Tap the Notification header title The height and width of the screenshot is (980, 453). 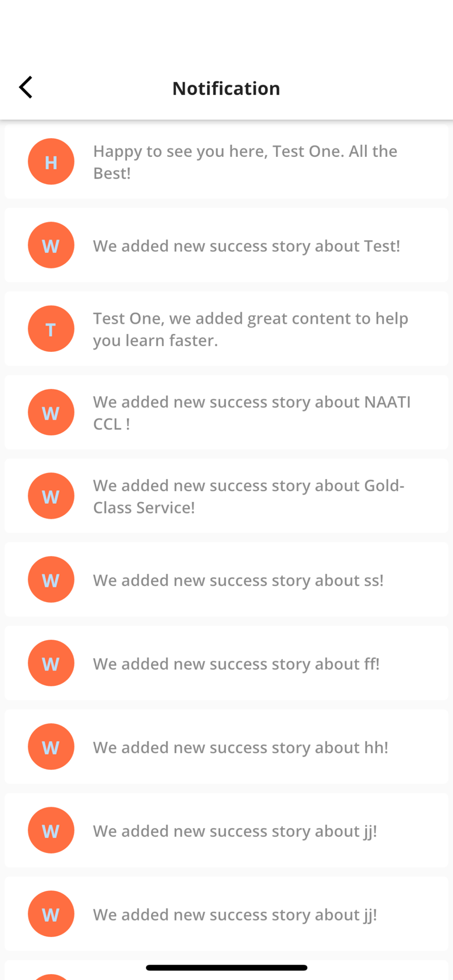(x=226, y=88)
